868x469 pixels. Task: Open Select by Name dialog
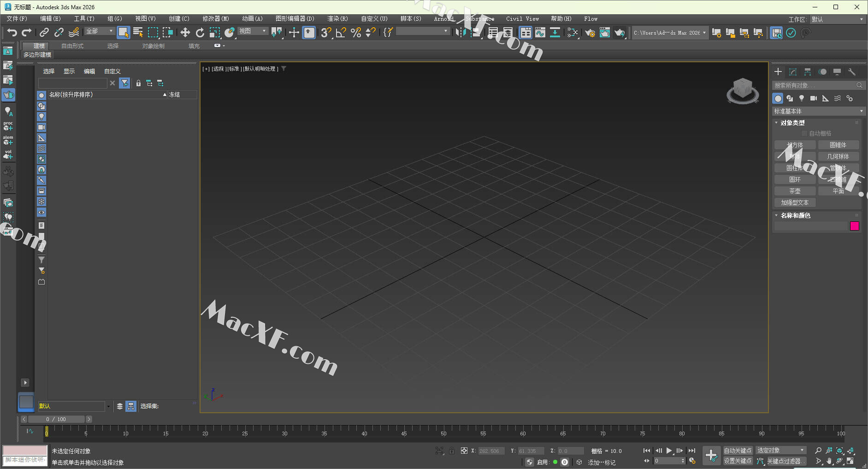[138, 32]
